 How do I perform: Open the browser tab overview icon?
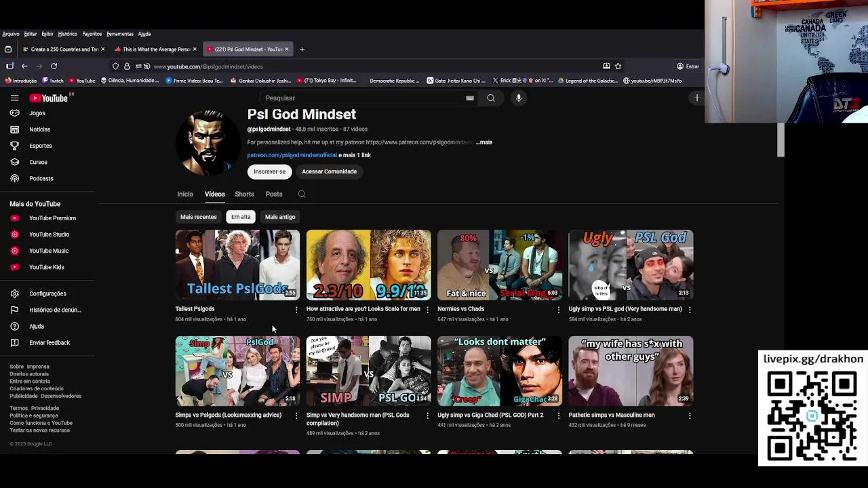click(x=8, y=49)
